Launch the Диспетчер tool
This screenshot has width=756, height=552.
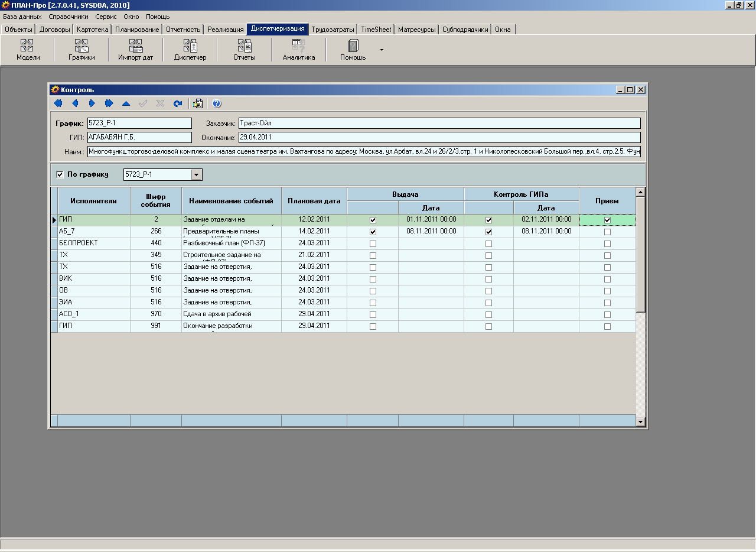(x=190, y=50)
